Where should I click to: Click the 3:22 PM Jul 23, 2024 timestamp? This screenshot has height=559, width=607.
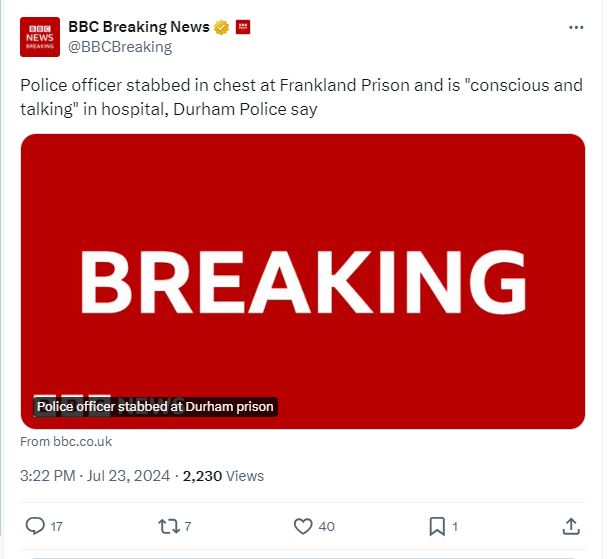click(x=96, y=476)
